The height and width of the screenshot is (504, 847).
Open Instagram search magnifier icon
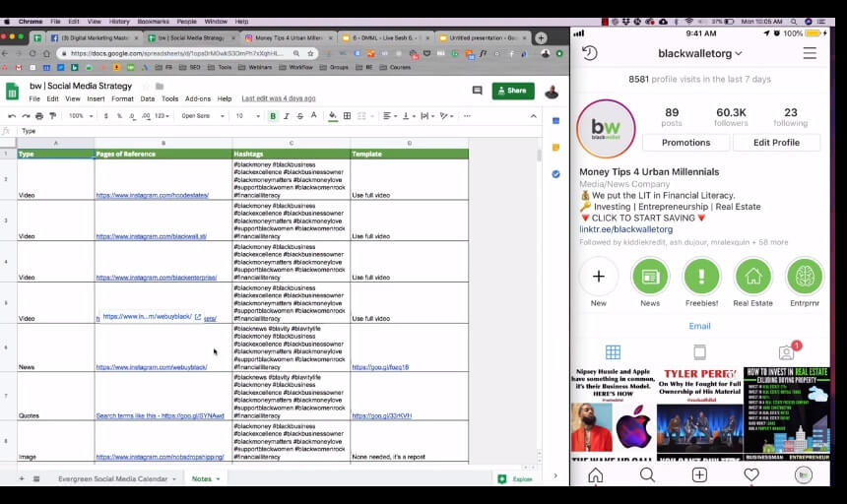647,474
